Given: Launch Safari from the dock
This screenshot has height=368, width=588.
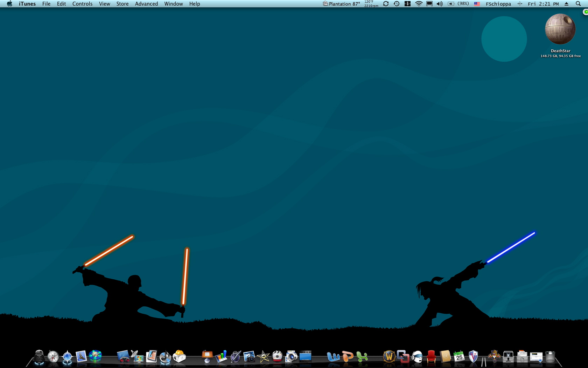Looking at the screenshot, I should tap(53, 357).
